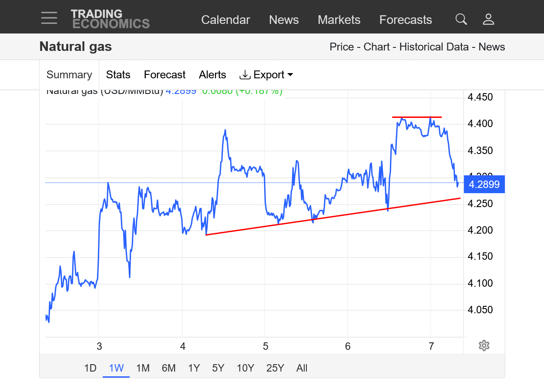Open the Alerts tab
Screen dimensions: 544x392
click(x=212, y=75)
